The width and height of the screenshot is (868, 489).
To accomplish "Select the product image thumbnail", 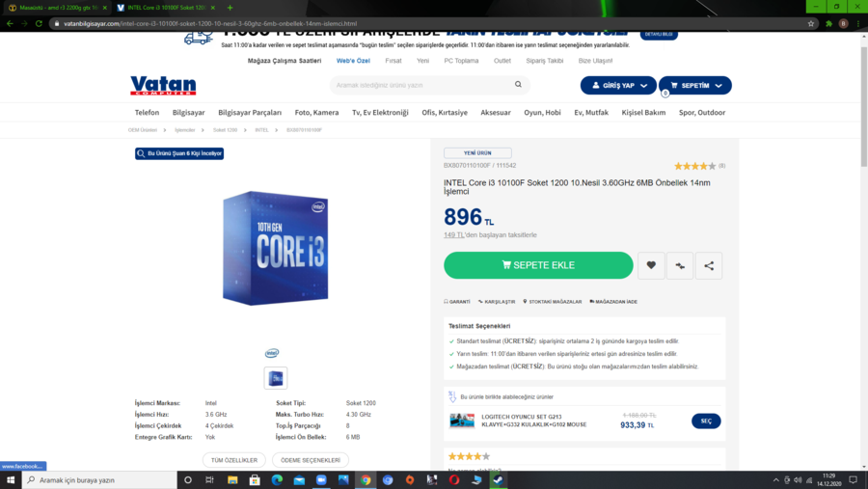I will 276,378.
